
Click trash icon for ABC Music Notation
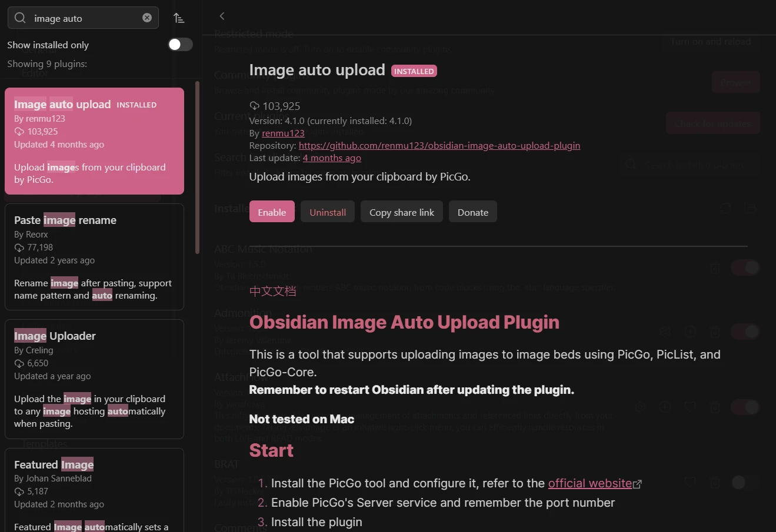point(715,268)
